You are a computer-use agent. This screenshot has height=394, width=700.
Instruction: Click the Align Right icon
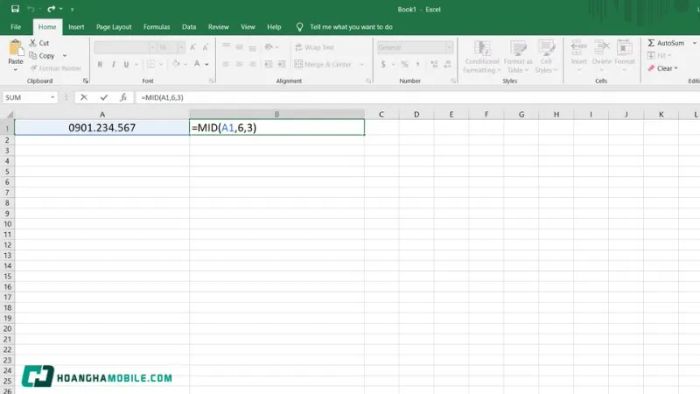(x=253, y=65)
